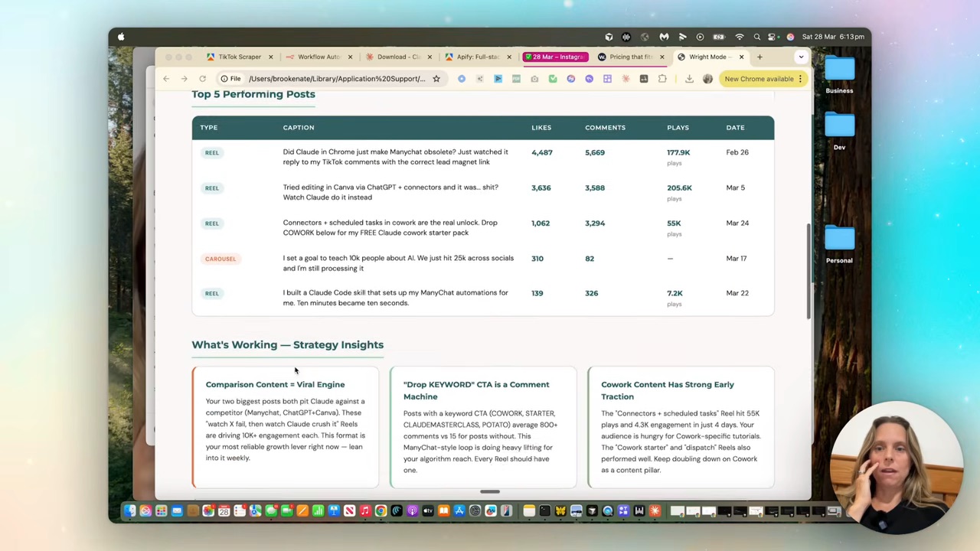Image resolution: width=980 pixels, height=551 pixels.
Task: Click the CAROUSEL type badge
Action: (x=220, y=259)
